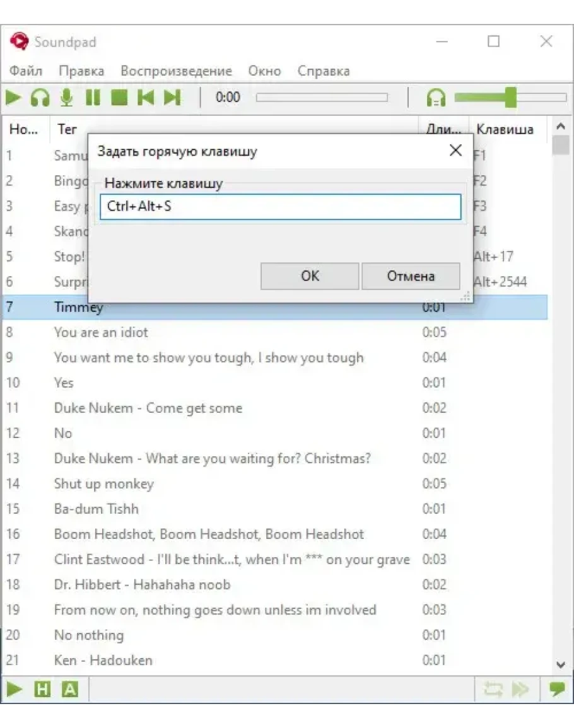The image size is (574, 728).
Task: Click the green volume slider handle
Action: 510,98
